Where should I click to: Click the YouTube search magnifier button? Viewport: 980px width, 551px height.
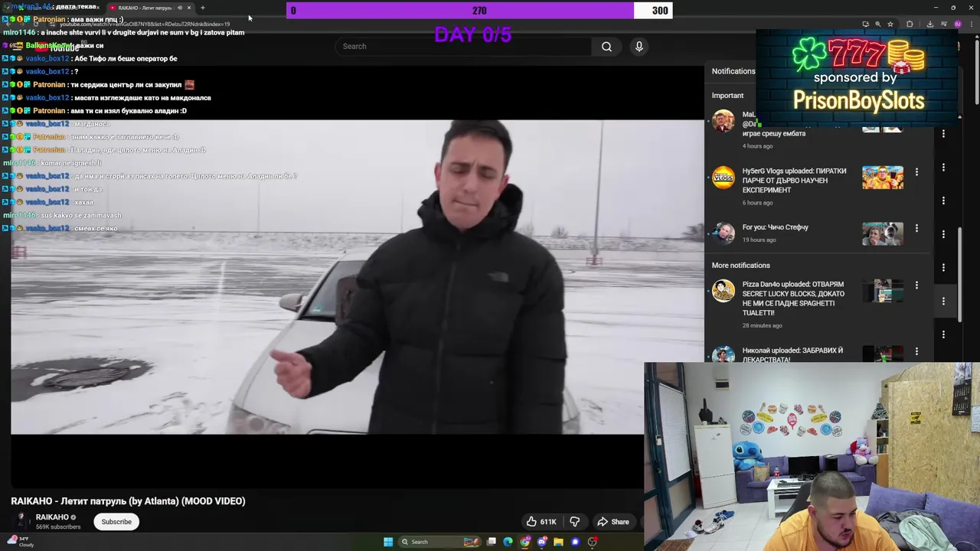(606, 47)
